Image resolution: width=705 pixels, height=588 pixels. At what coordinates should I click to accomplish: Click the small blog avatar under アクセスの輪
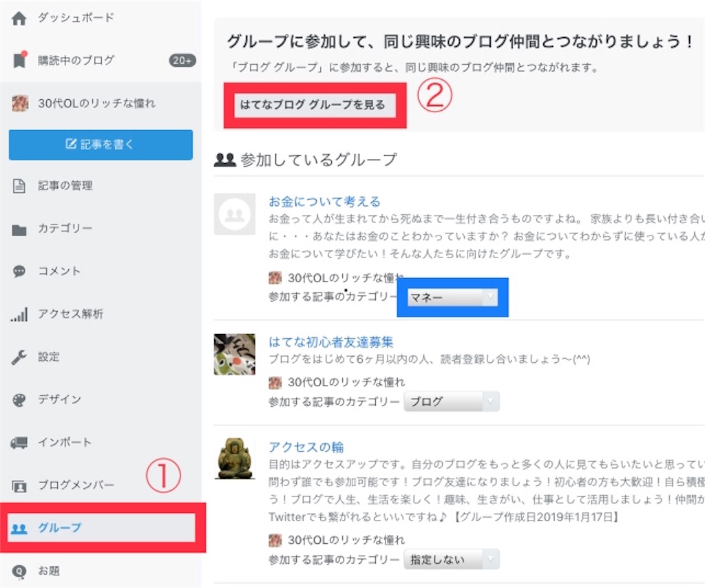click(275, 539)
